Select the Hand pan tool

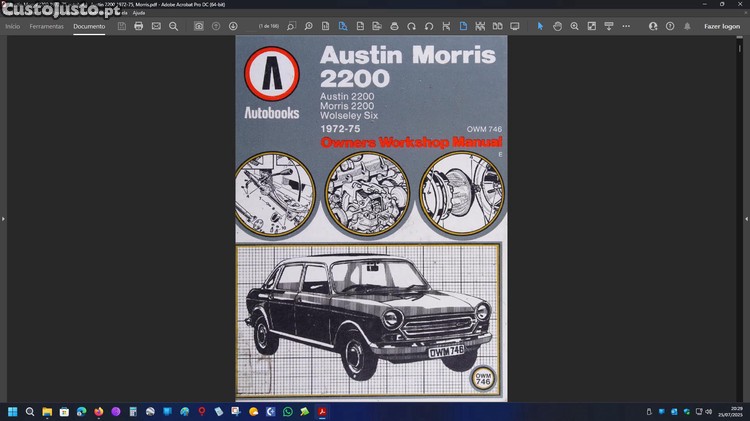click(557, 26)
